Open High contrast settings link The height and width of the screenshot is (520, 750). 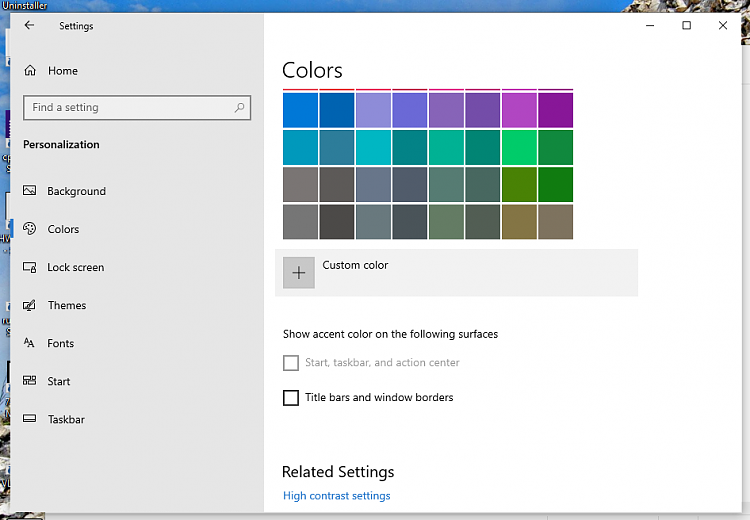[x=337, y=496]
